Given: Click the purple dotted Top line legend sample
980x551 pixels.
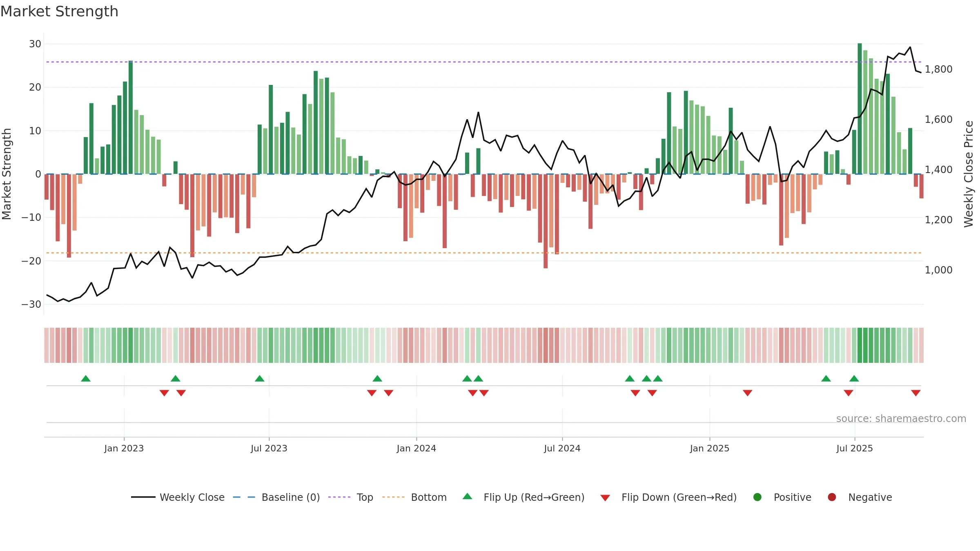Looking at the screenshot, I should click(339, 497).
